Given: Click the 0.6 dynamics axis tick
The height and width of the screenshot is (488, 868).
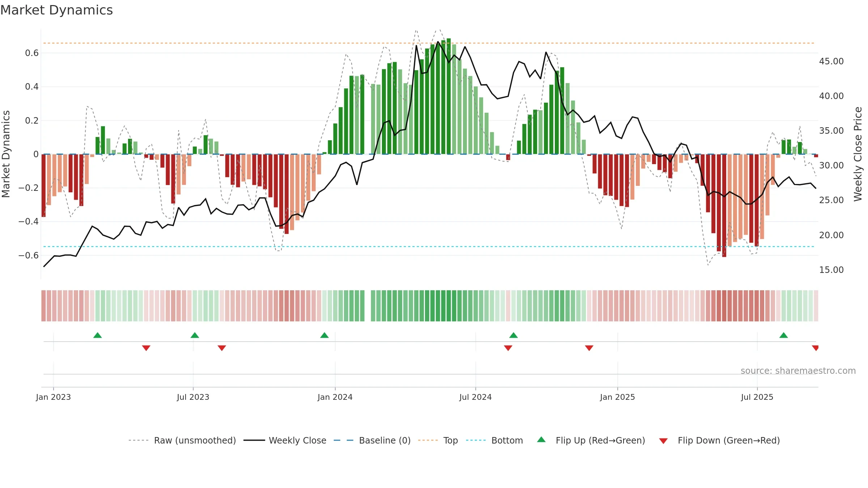Looking at the screenshot, I should click(x=32, y=53).
